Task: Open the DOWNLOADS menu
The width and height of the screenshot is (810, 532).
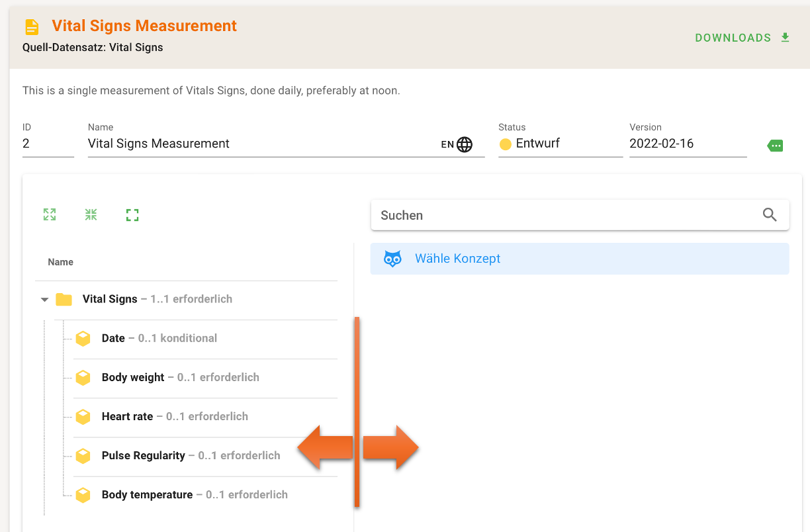Action: (742, 38)
